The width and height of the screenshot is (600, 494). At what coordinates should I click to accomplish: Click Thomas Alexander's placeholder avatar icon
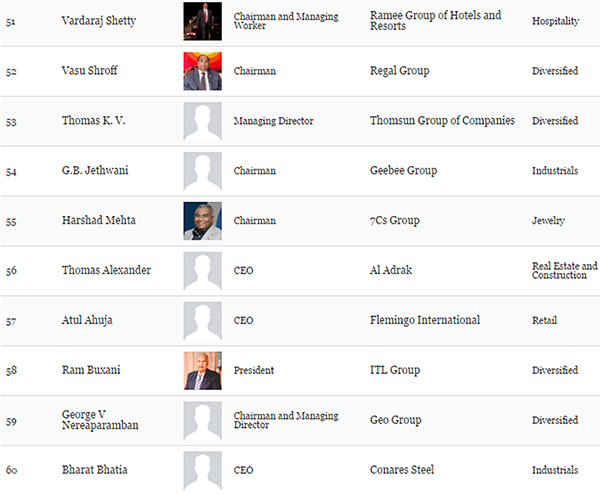click(x=202, y=271)
